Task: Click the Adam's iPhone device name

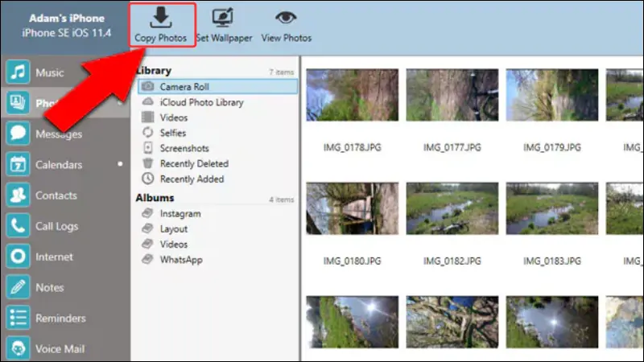Action: (x=67, y=18)
